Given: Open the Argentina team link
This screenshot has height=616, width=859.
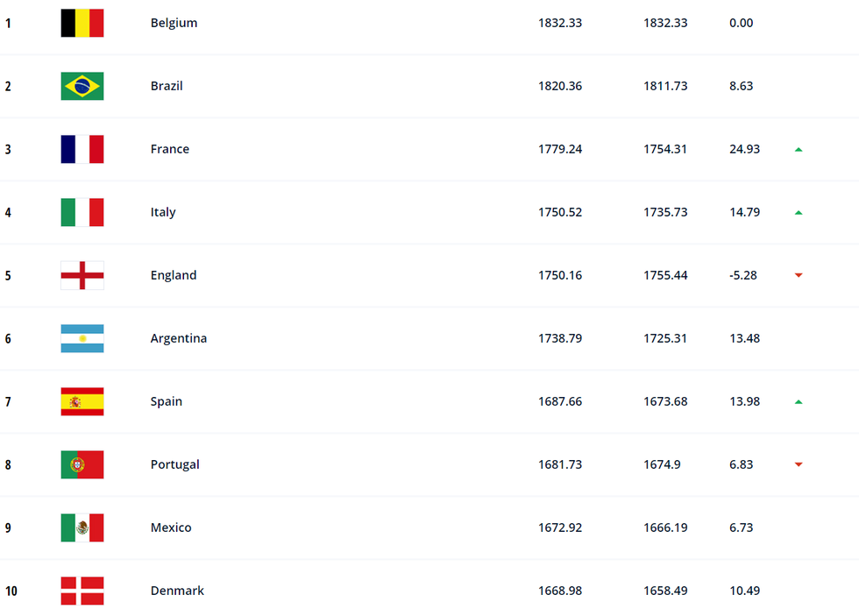Looking at the screenshot, I should point(179,338).
